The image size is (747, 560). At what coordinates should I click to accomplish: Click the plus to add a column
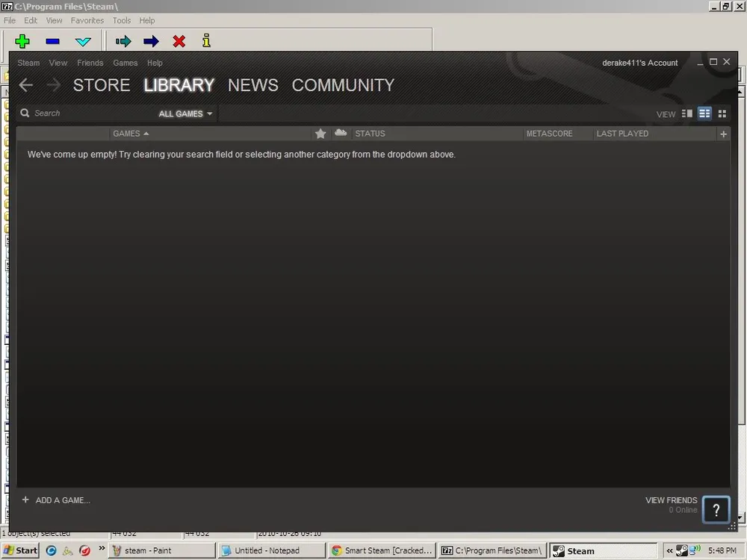click(722, 134)
